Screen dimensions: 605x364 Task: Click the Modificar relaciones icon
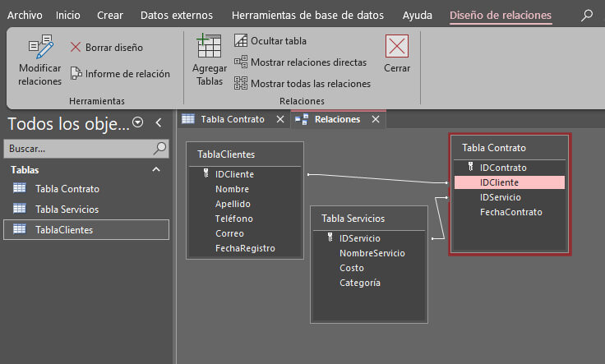point(41,46)
